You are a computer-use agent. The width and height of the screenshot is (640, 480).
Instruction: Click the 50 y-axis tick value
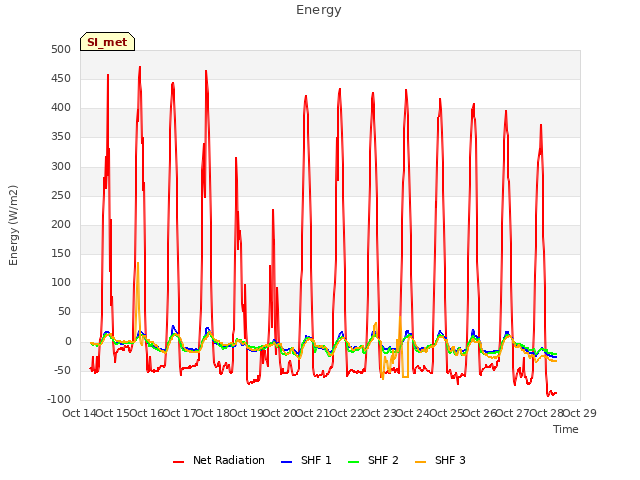(x=64, y=312)
